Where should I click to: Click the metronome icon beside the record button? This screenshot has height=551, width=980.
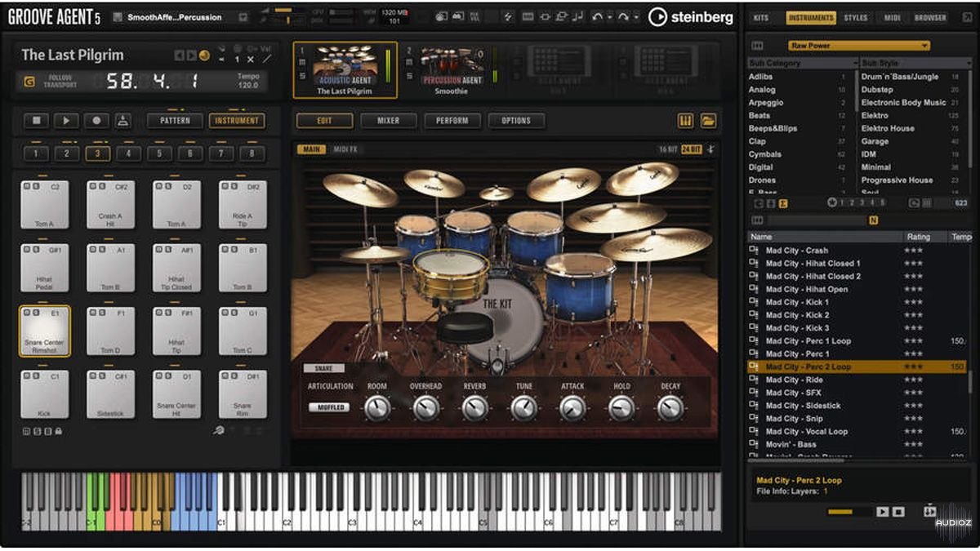point(122,121)
